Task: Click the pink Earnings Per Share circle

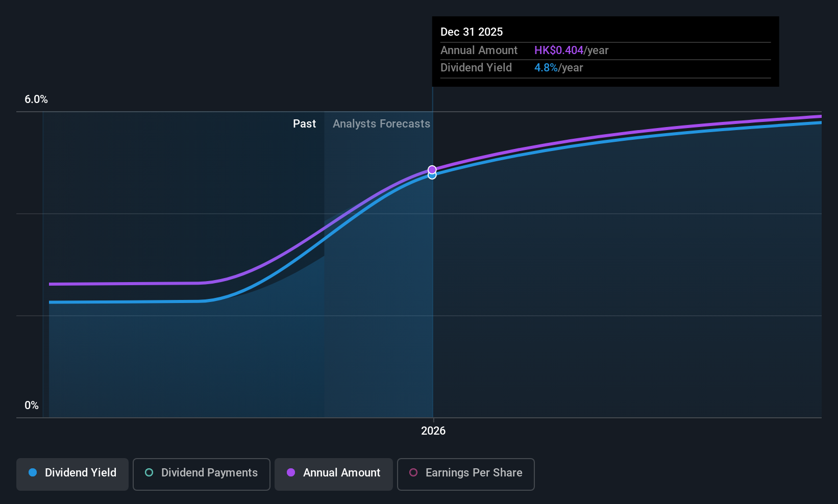Action: (413, 472)
